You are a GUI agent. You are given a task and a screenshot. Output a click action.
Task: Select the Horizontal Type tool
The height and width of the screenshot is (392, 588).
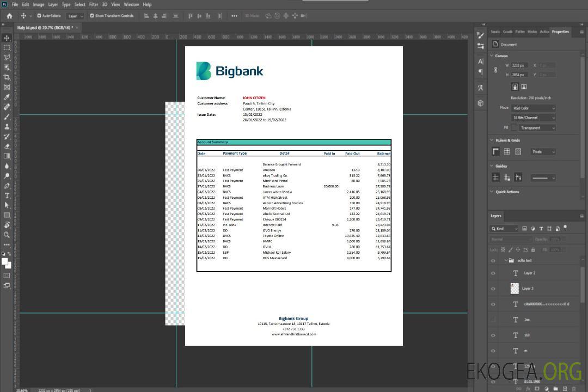click(7, 195)
